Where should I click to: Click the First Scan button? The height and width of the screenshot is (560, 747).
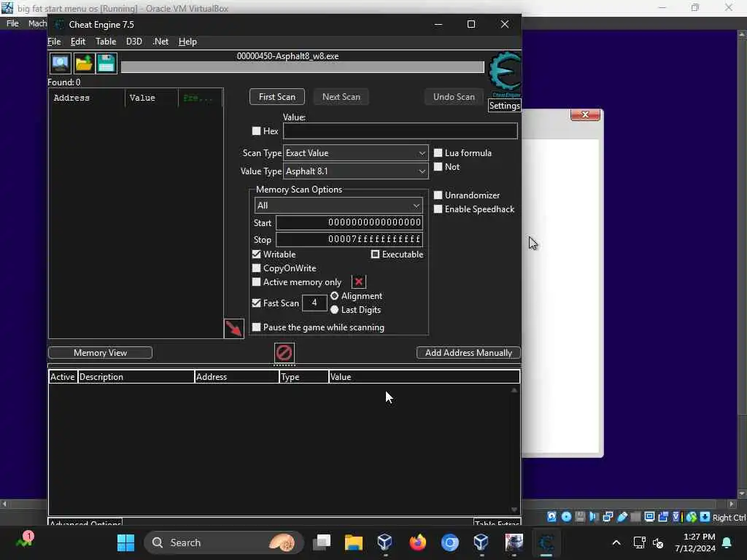276,97
